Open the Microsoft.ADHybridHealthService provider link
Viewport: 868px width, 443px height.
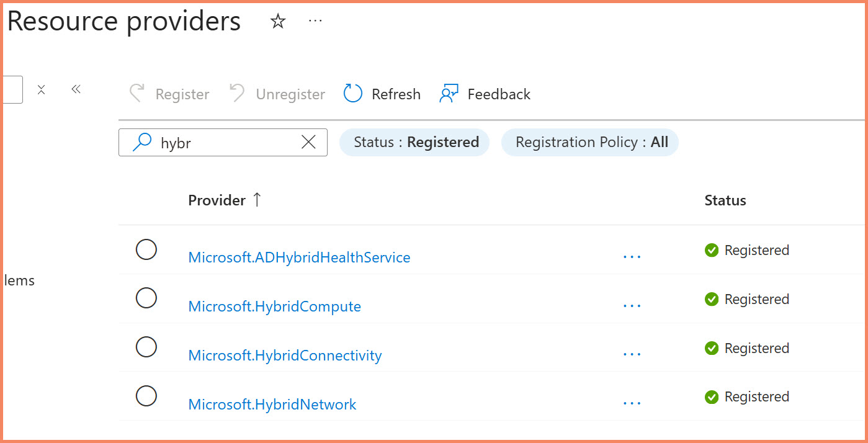click(x=299, y=257)
